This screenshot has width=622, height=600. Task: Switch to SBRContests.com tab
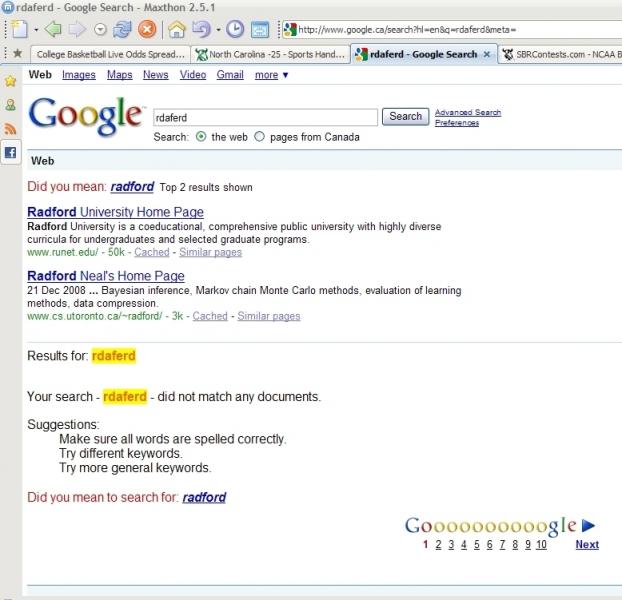(560, 54)
